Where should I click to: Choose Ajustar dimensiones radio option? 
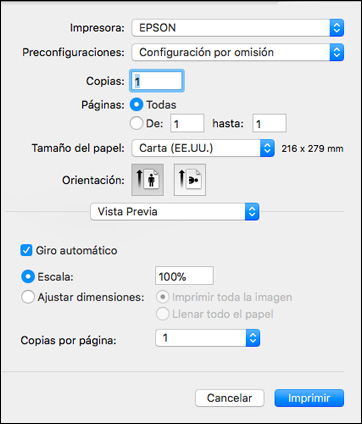pyautogui.click(x=28, y=297)
